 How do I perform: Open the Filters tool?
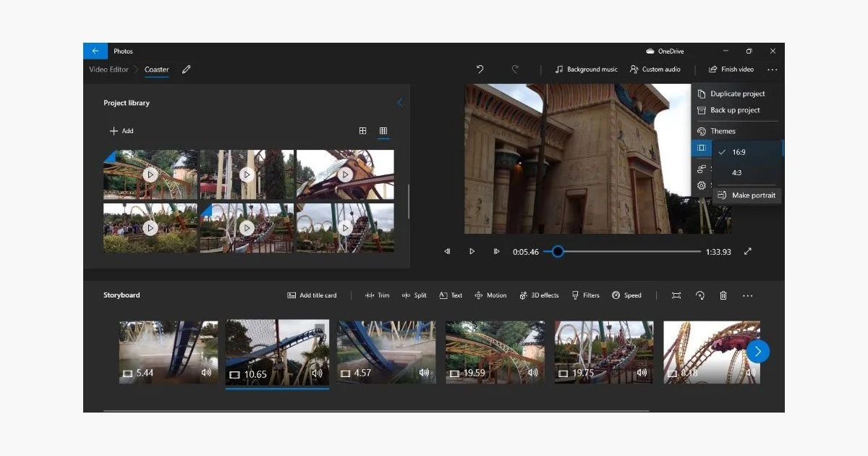click(585, 295)
